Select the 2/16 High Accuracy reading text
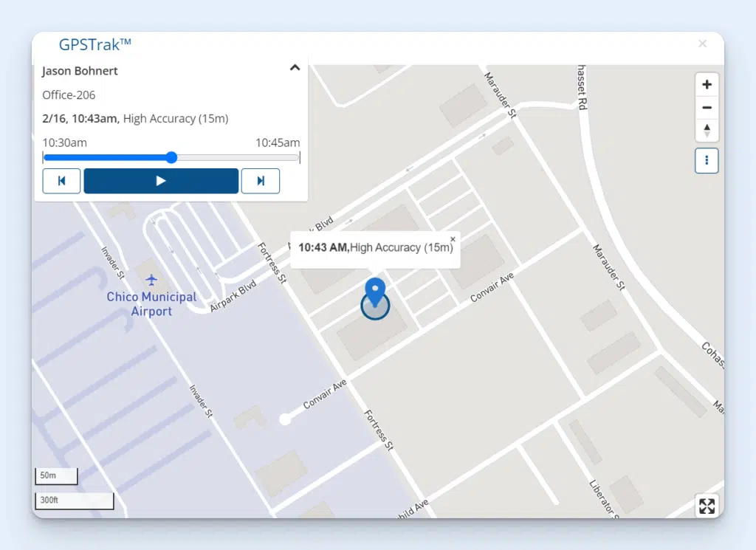 tap(134, 118)
